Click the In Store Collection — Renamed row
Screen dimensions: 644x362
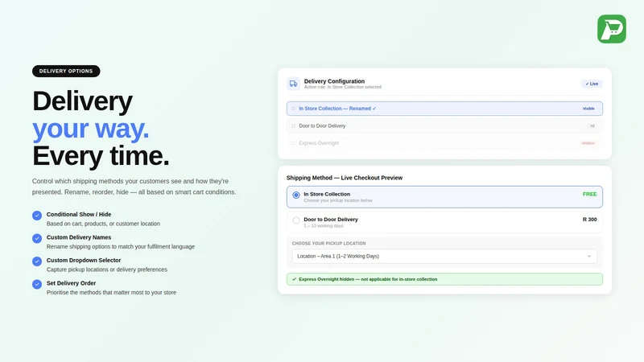coord(444,109)
